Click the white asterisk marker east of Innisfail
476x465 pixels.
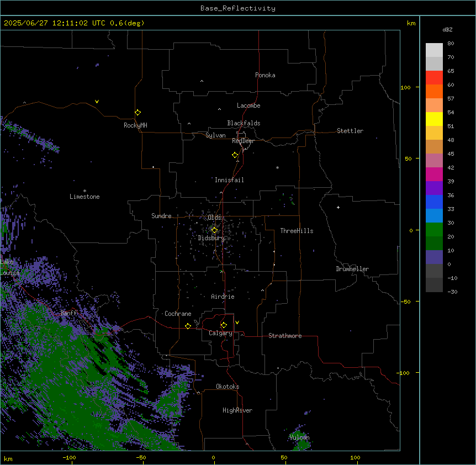(277, 167)
